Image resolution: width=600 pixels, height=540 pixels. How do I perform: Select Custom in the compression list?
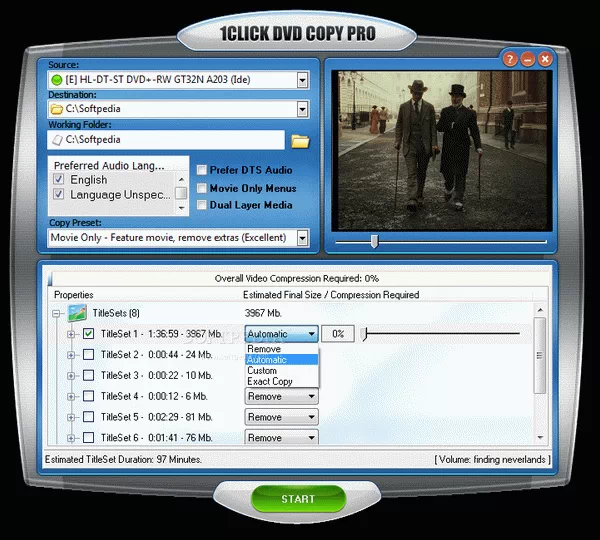pyautogui.click(x=262, y=370)
